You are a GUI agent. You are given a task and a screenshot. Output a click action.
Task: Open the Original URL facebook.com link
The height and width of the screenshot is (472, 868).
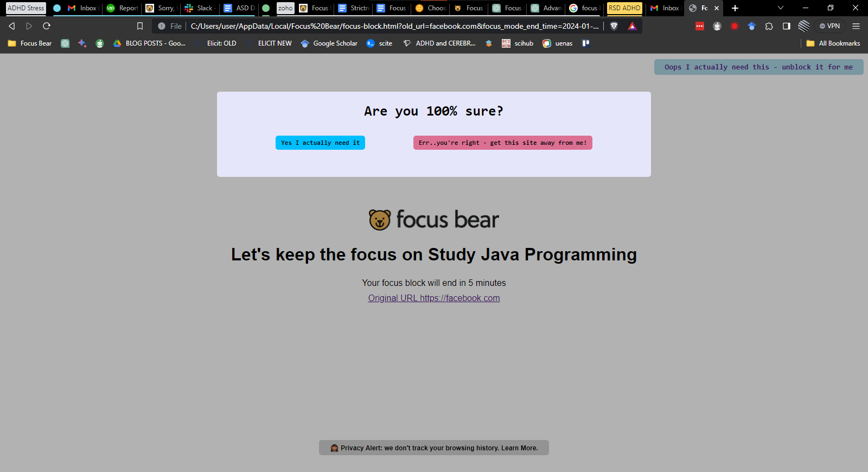click(434, 298)
